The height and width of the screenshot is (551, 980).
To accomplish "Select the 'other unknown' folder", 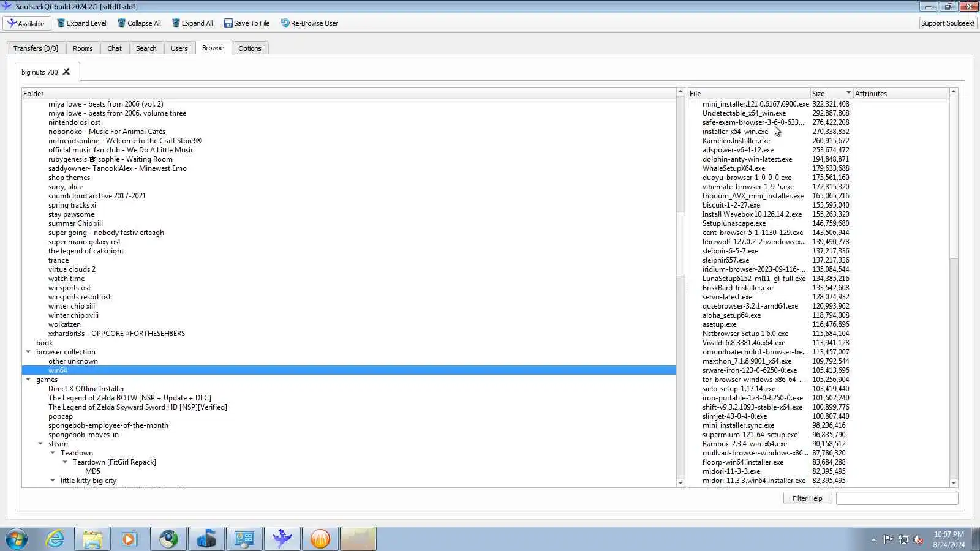I will (73, 361).
